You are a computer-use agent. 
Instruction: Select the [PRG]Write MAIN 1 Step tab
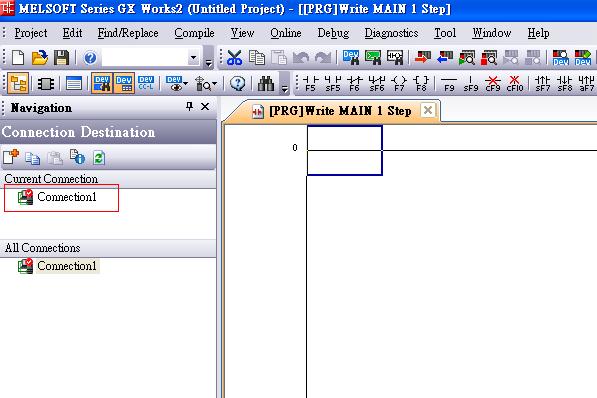340,111
